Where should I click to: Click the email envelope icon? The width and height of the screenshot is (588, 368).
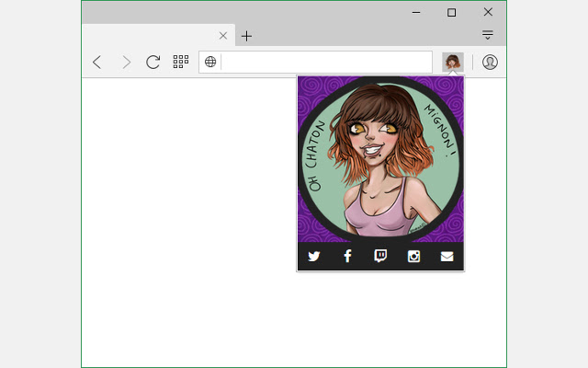pos(447,257)
